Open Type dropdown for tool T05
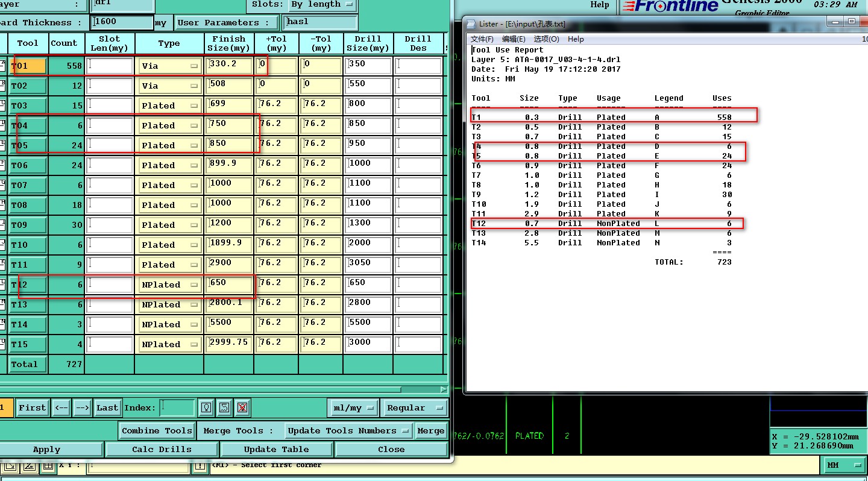Screen dimensions: 868x481 pyautogui.click(x=170, y=145)
